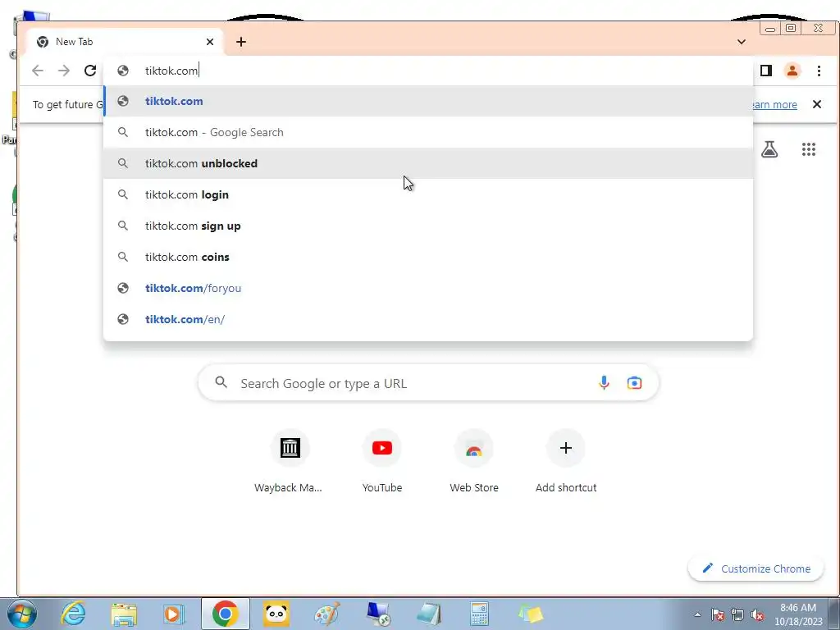This screenshot has width=840, height=630.
Task: Open the profile avatar menu
Action: click(792, 71)
